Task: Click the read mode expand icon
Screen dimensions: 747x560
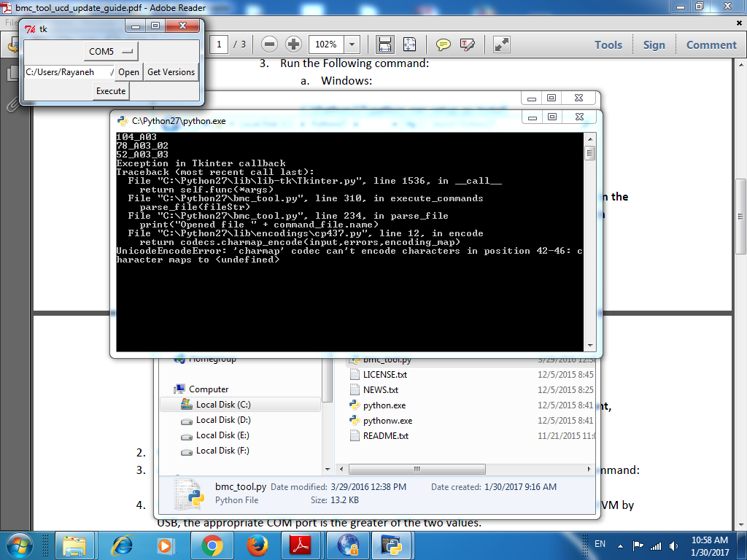Action: (502, 44)
